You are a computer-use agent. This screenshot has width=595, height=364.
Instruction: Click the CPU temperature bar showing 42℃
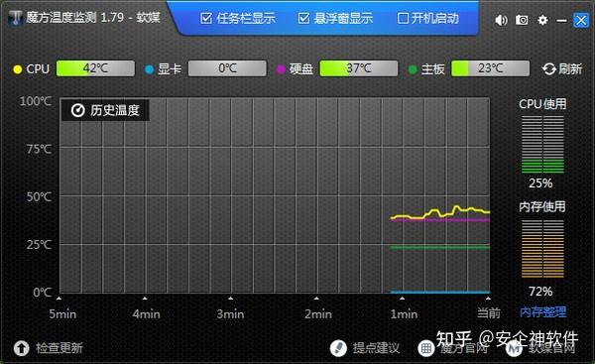point(95,68)
